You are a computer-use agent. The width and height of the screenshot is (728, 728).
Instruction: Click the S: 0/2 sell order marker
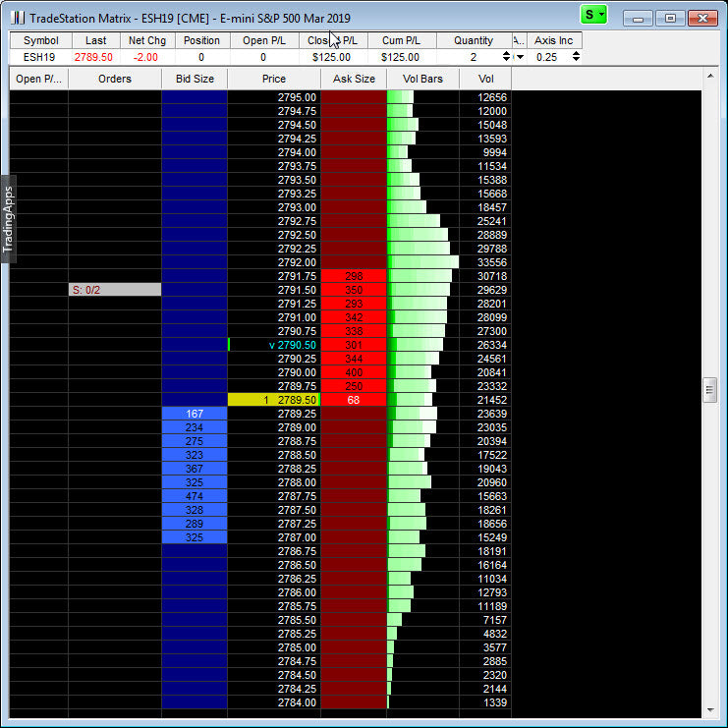coord(114,290)
